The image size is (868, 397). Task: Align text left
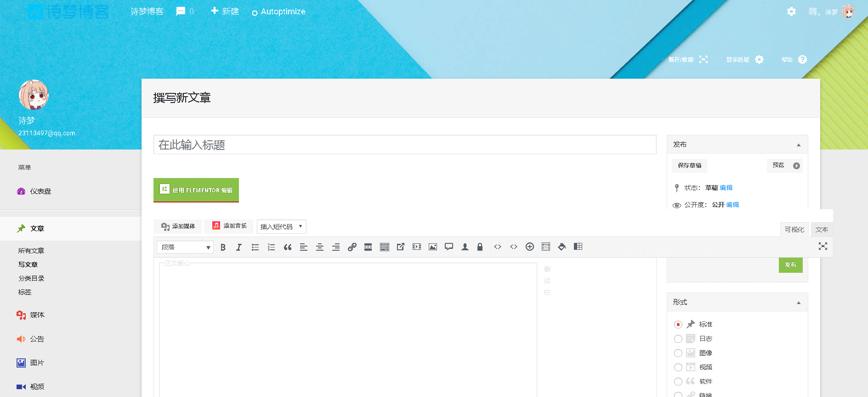click(304, 247)
